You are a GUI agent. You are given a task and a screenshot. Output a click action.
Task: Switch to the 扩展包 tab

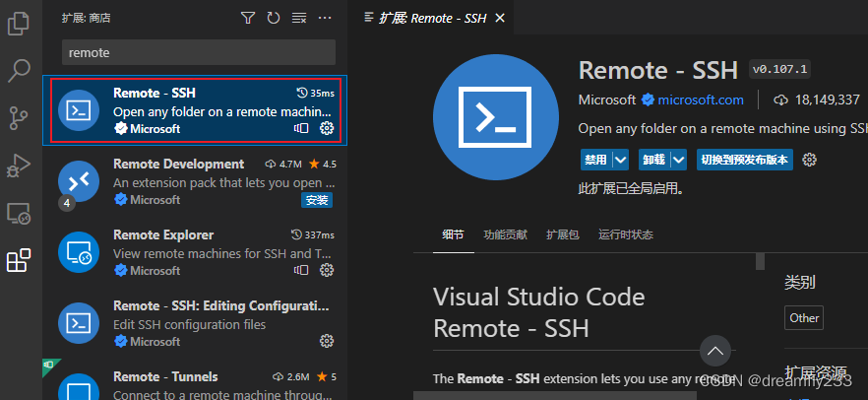click(563, 234)
